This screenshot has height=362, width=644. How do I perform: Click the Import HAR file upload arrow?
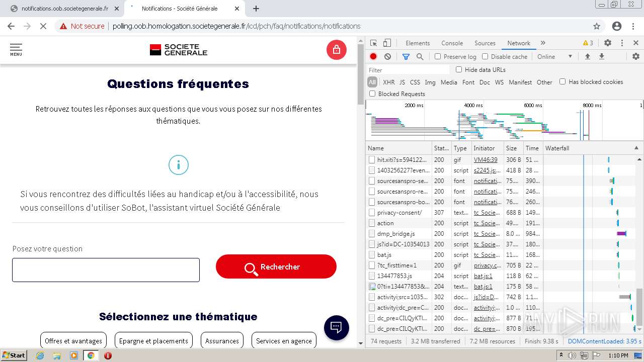coord(587,57)
